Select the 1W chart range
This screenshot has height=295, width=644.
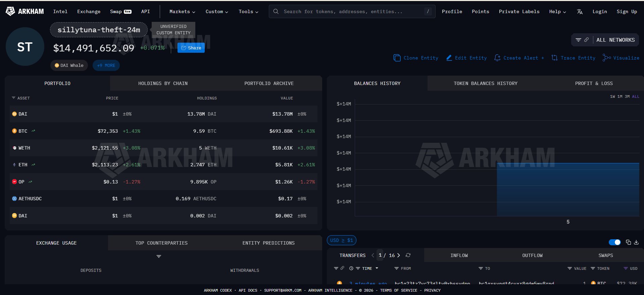pyautogui.click(x=612, y=96)
